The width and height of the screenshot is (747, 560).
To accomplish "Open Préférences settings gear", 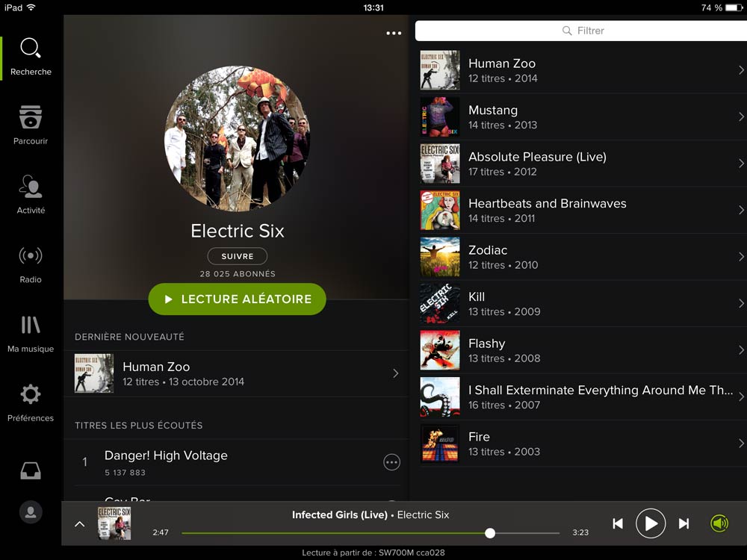I will click(31, 394).
